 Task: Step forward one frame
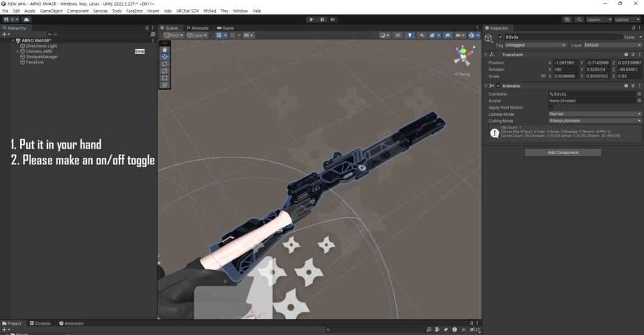(333, 20)
